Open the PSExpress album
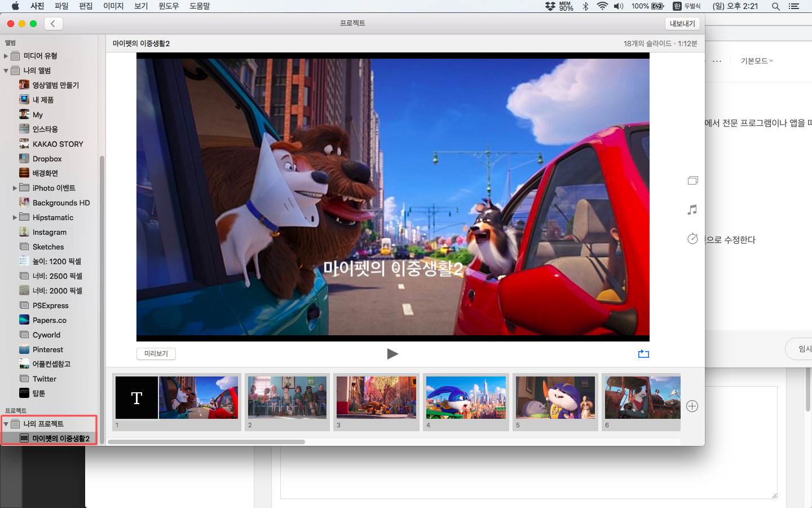 [x=50, y=305]
